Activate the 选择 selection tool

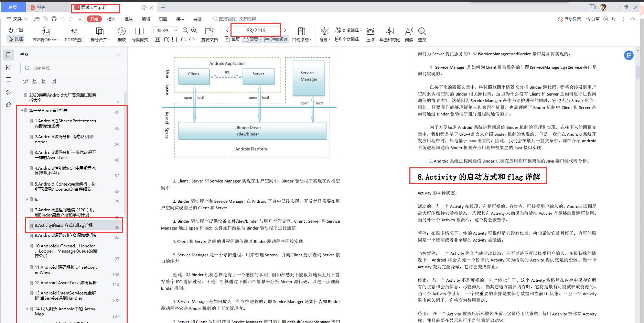point(16,39)
